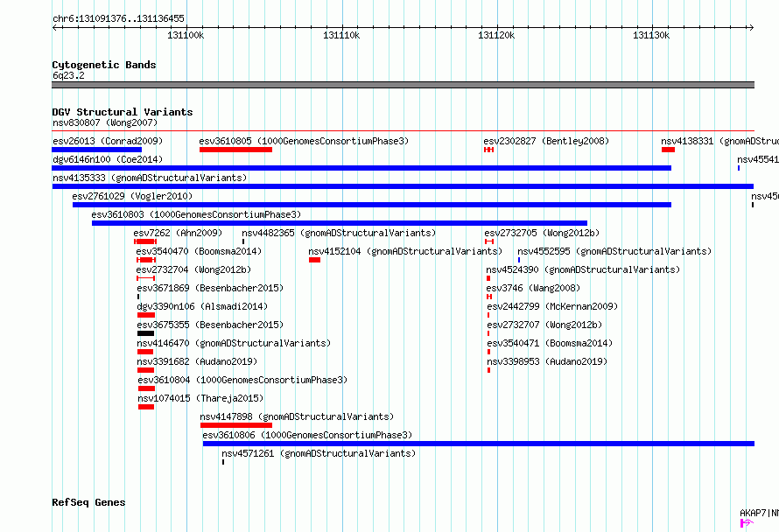Image resolution: width=779 pixels, height=532 pixels.
Task: Open esv3540471 (Boomsma2014) label
Action: 550,343
